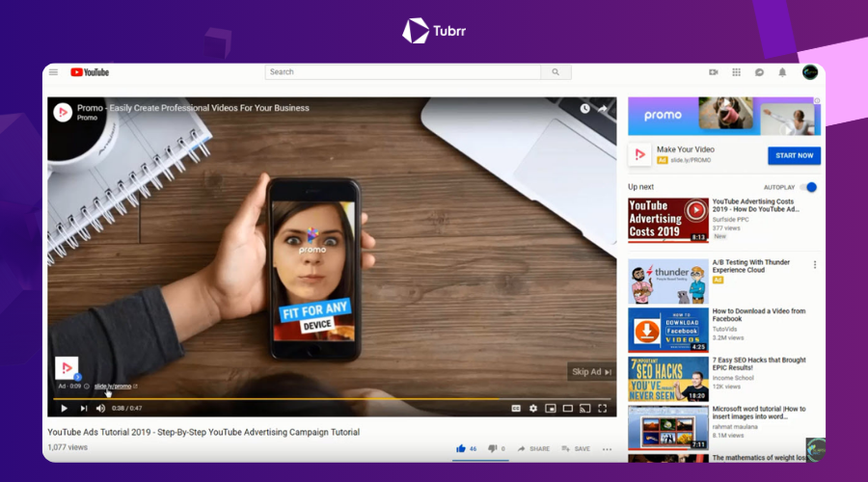Image resolution: width=868 pixels, height=482 pixels.
Task: Open the YouTube hamburger guide menu
Action: click(x=53, y=72)
